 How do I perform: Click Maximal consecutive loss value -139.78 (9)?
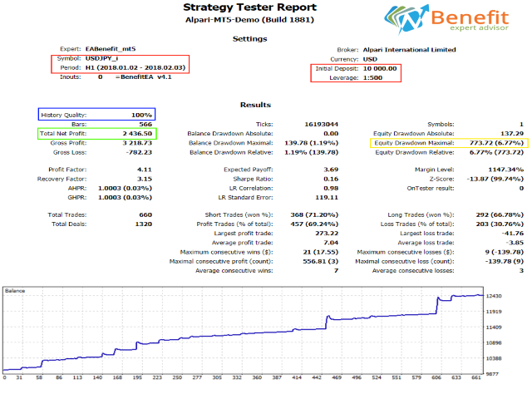pos(505,261)
